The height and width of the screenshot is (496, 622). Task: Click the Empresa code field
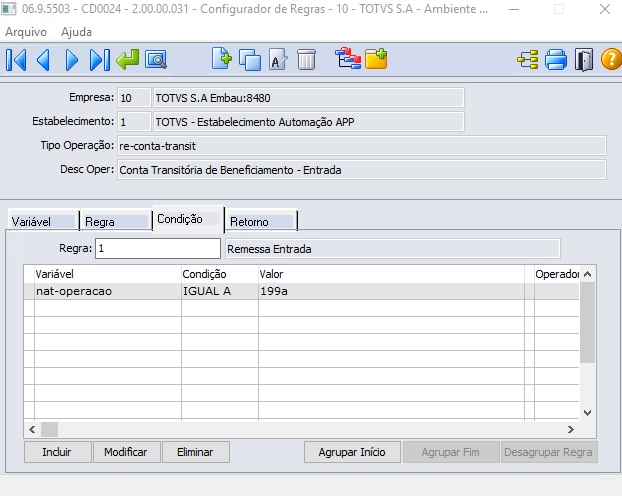pyautogui.click(x=134, y=98)
